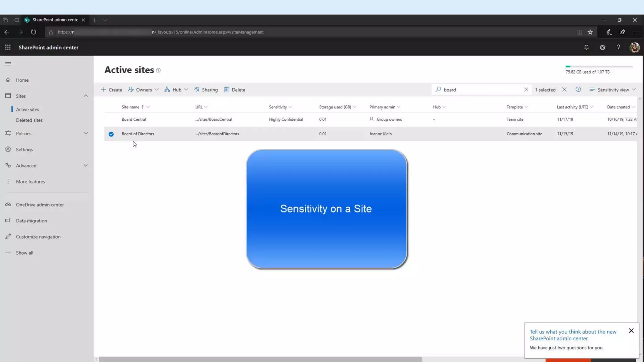This screenshot has width=644, height=362.
Task: Click the Sharing toolbar icon
Action: pyautogui.click(x=197, y=90)
